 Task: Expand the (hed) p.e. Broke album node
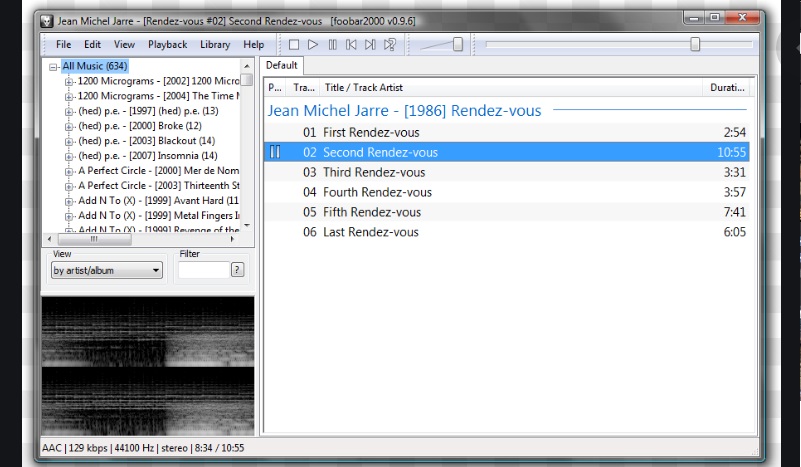[70, 126]
